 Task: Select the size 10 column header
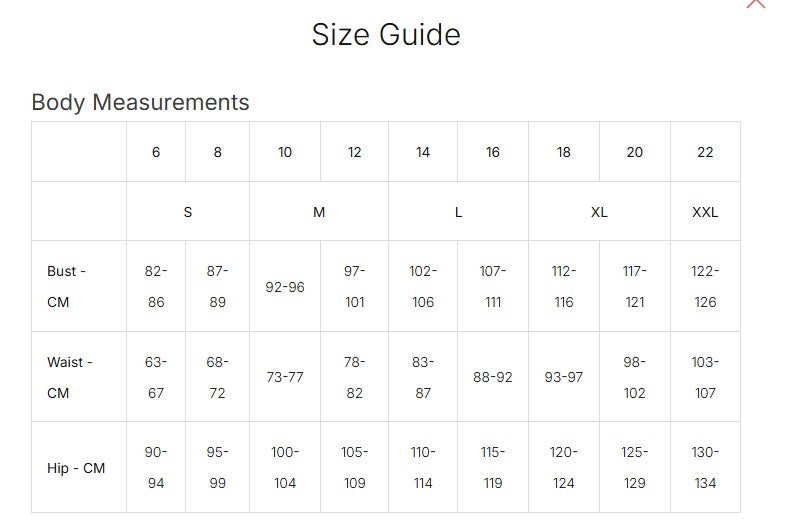pyautogui.click(x=285, y=152)
